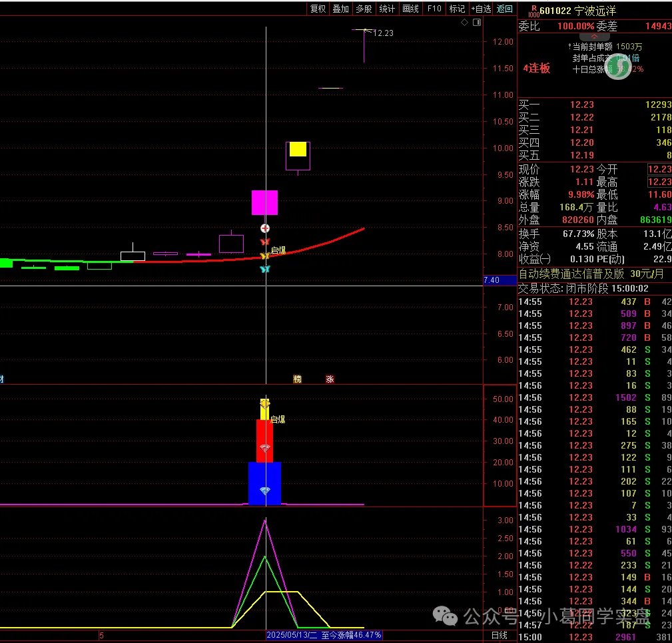Click the 买四 bid row at 12.20

(595, 142)
